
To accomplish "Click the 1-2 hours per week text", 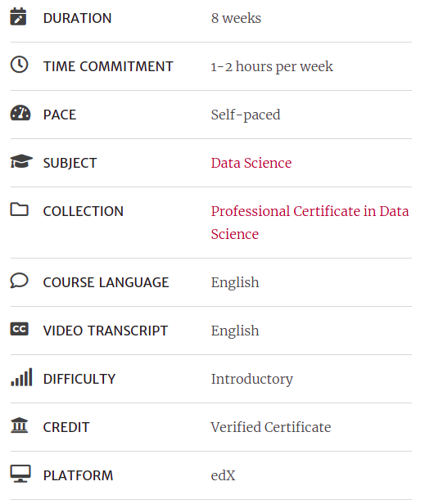I will click(272, 66).
